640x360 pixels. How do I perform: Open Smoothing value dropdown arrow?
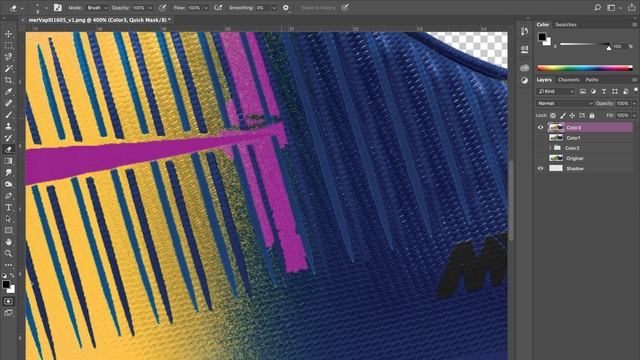pos(274,8)
